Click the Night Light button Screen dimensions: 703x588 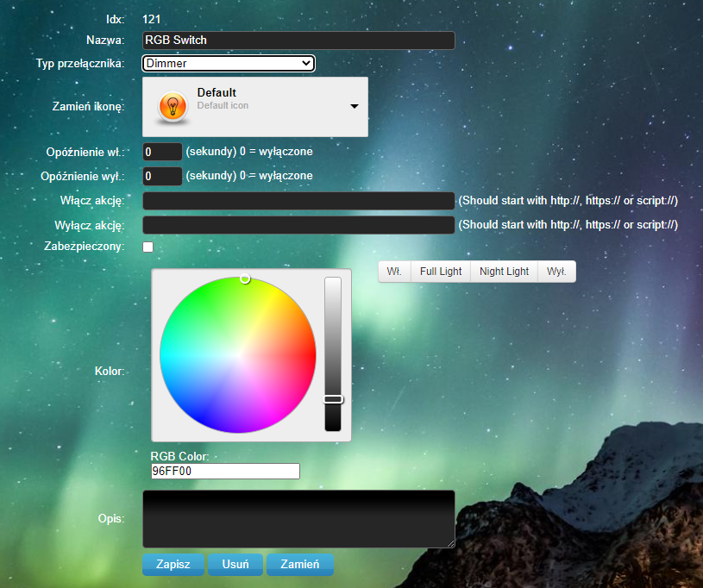tap(504, 272)
